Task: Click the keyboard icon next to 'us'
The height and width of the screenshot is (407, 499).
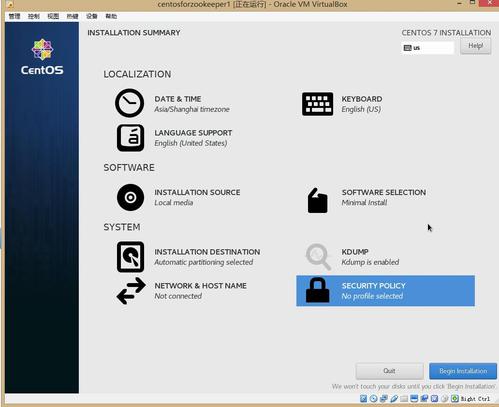Action: (x=407, y=48)
